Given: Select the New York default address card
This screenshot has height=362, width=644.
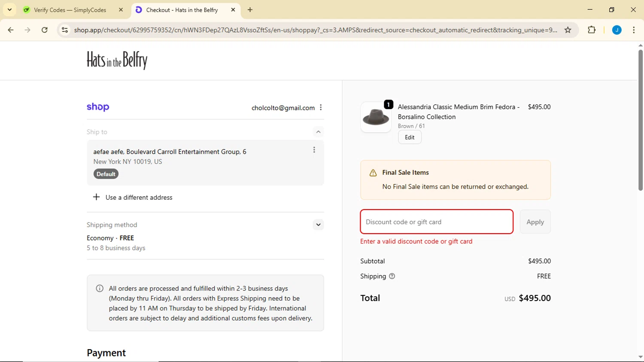Looking at the screenshot, I should tap(205, 163).
